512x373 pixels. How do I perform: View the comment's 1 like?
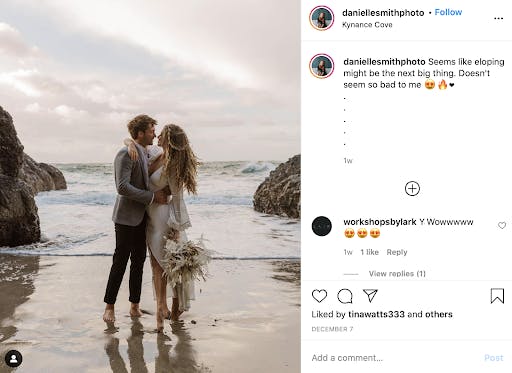pyautogui.click(x=369, y=252)
